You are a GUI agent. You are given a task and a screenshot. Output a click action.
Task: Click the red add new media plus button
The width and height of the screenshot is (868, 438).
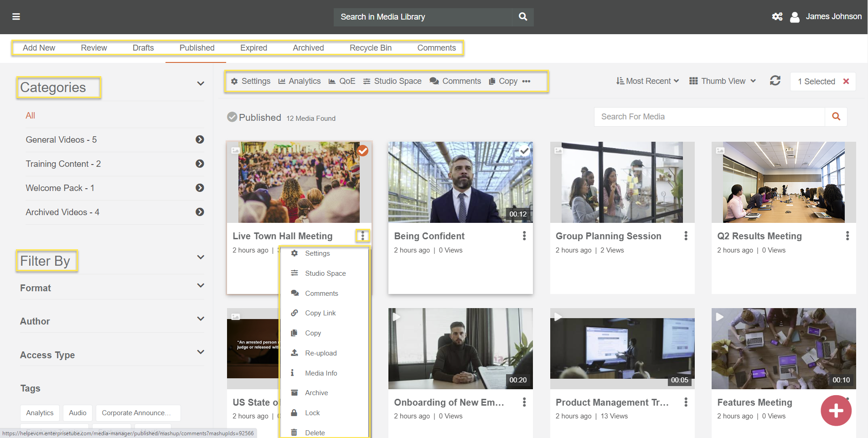836,411
